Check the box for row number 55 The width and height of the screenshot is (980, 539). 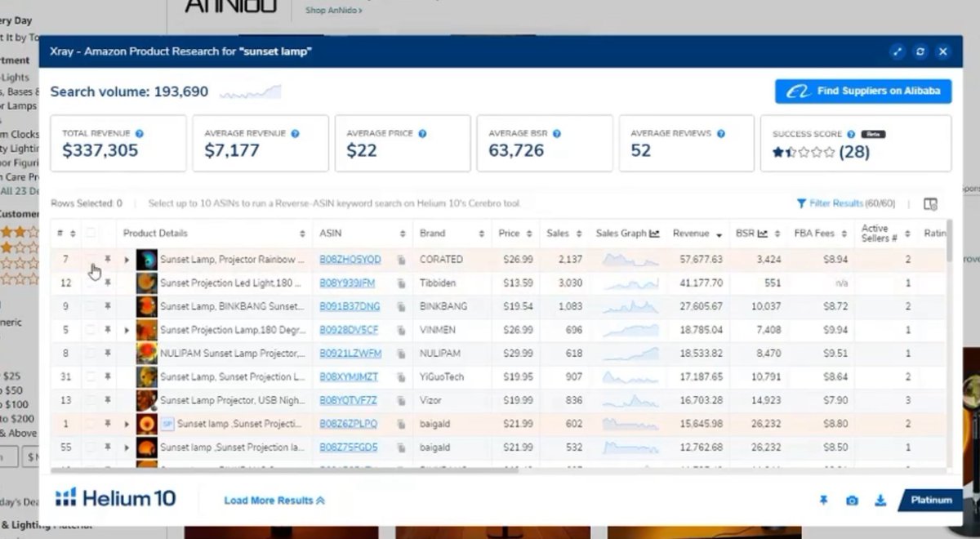tap(91, 448)
